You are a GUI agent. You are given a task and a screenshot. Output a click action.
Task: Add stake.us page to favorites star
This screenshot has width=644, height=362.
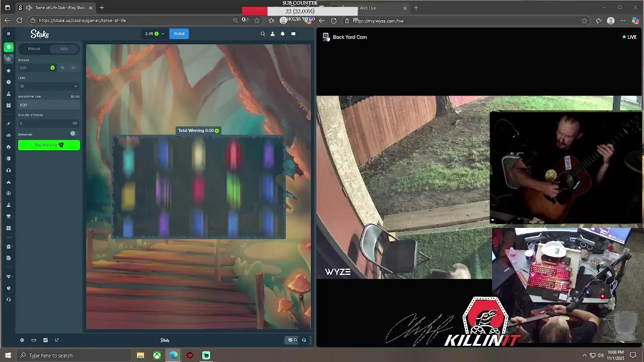click(x=257, y=20)
